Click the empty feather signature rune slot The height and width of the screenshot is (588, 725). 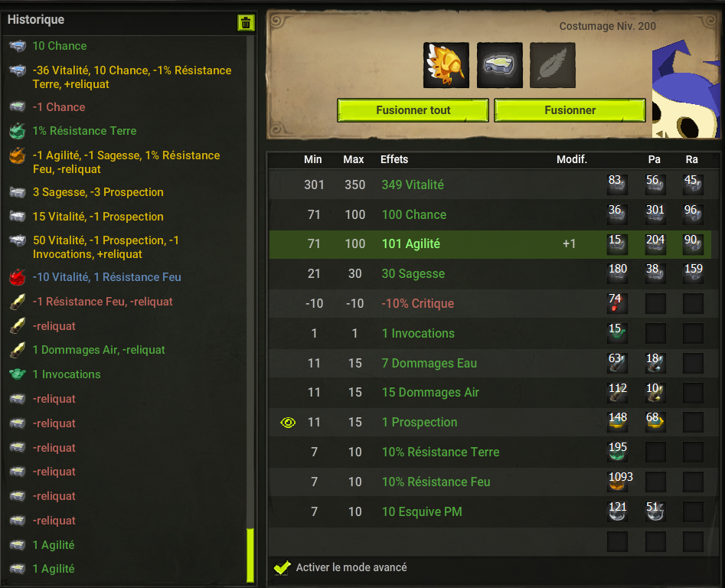[553, 65]
